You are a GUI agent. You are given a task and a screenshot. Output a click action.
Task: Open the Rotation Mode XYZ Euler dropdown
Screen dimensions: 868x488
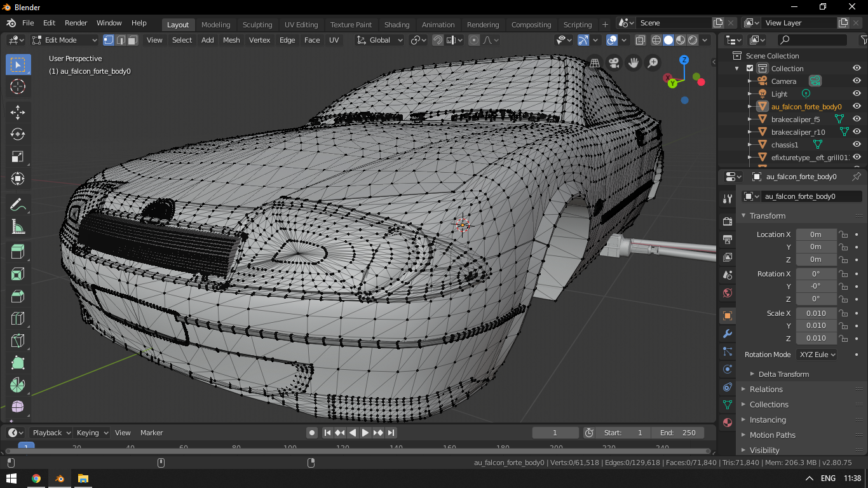[x=817, y=355]
